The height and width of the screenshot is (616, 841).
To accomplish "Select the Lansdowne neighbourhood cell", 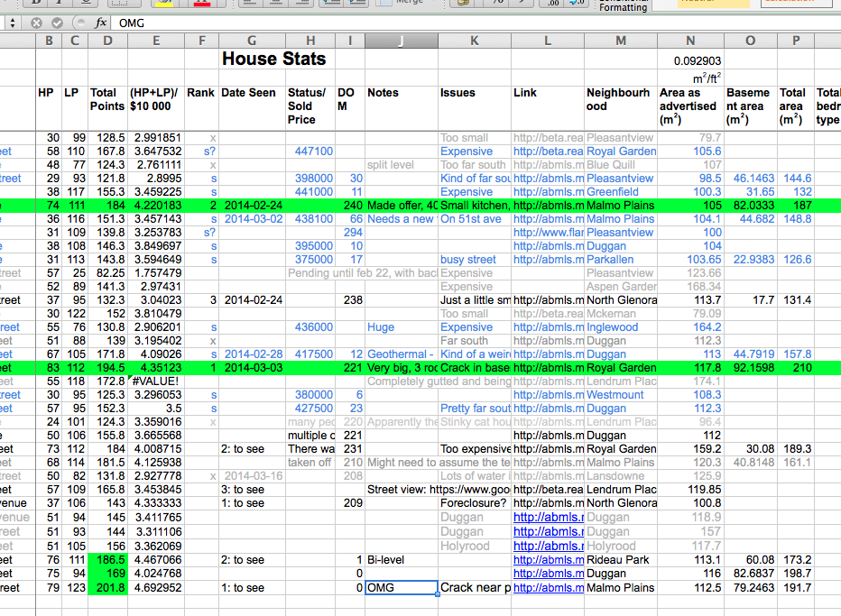I will point(621,476).
